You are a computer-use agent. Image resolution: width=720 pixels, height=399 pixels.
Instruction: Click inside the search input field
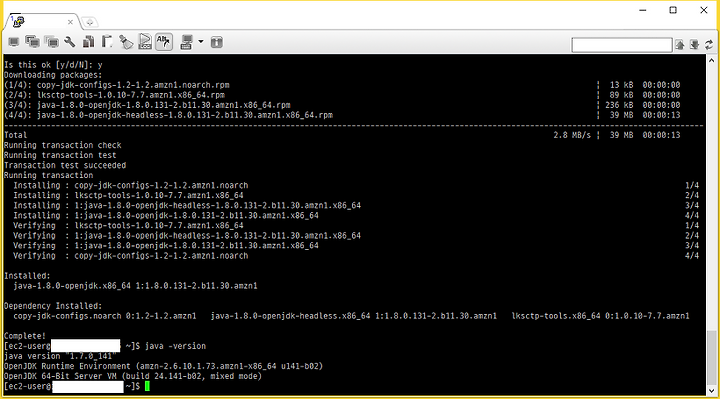[x=622, y=45]
